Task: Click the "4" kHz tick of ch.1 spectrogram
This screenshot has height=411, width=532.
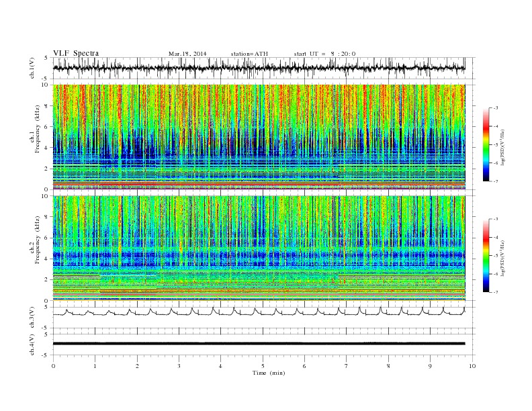Action: click(46, 148)
